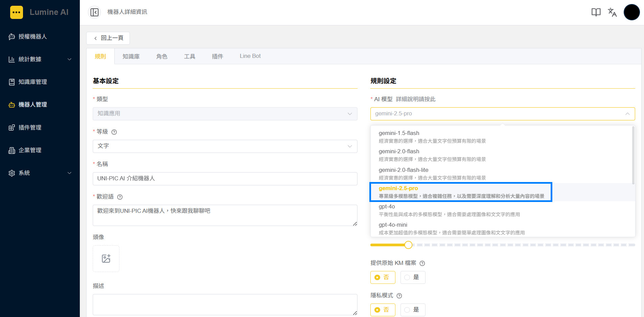Select gemini-1.5-flash model option

501,137
